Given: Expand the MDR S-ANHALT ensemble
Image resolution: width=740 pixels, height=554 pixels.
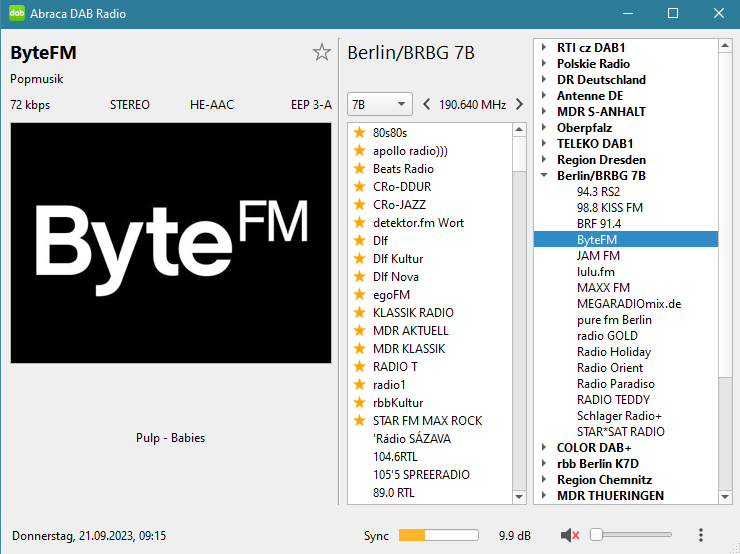Looking at the screenshot, I should click(544, 112).
